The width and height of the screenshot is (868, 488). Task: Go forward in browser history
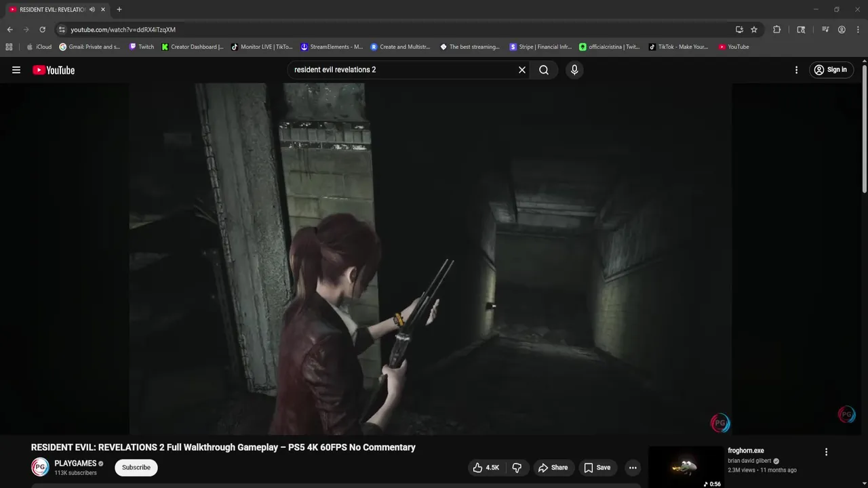click(x=26, y=30)
